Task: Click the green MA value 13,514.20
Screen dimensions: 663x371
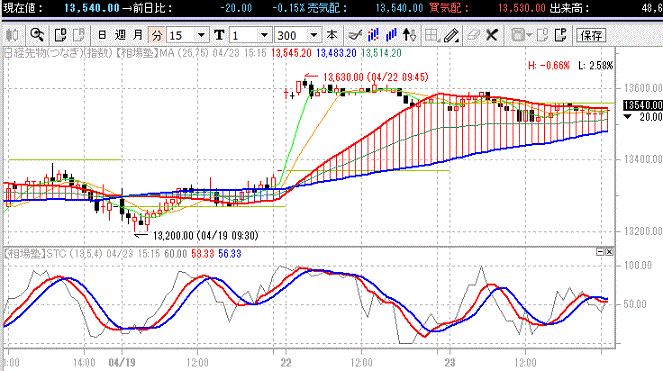Action: 381,53
